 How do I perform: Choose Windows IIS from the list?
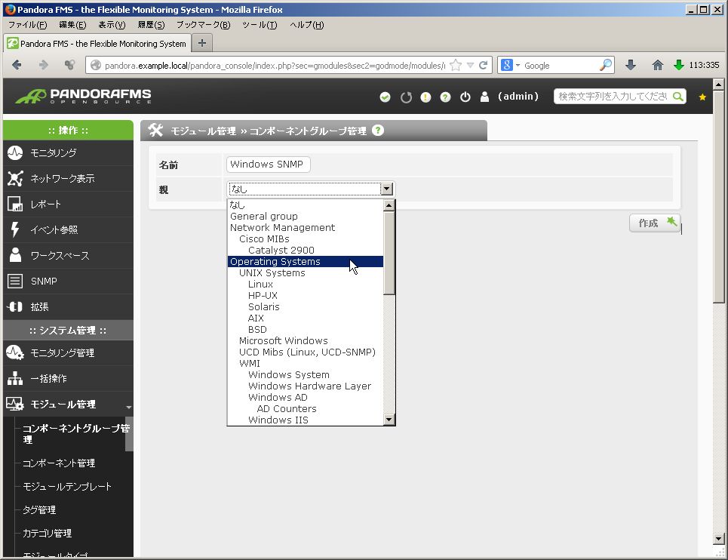coord(306,420)
